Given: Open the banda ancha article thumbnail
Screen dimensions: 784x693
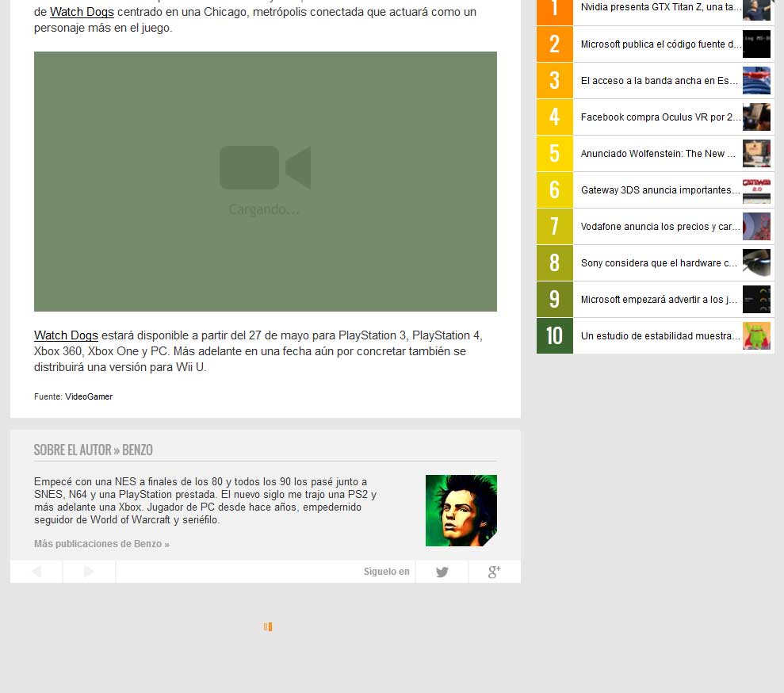Looking at the screenshot, I should (756, 81).
